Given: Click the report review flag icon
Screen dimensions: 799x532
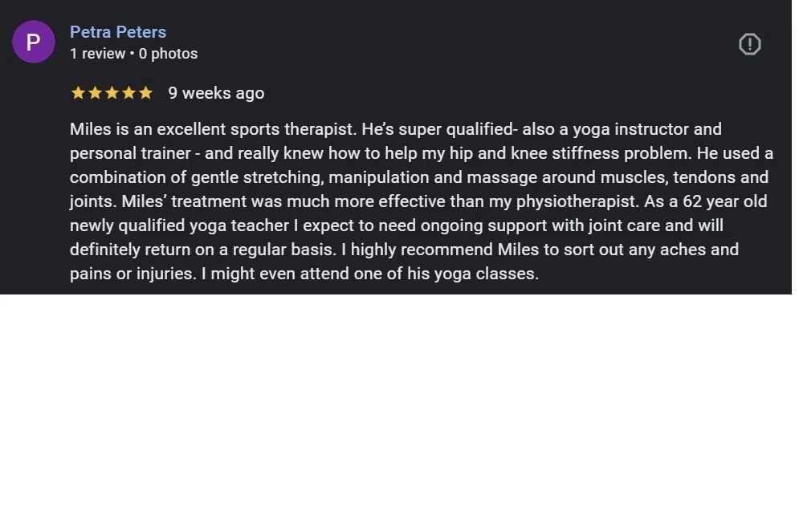Looking at the screenshot, I should click(x=749, y=44).
